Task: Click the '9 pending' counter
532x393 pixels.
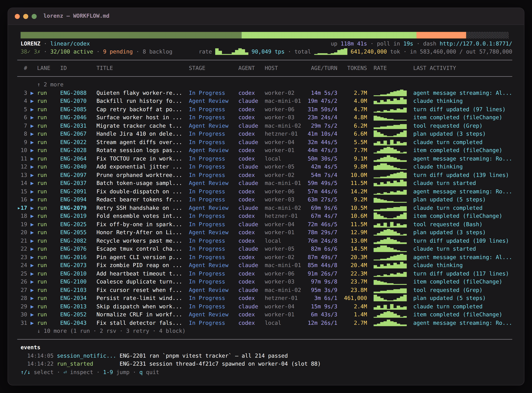Action: coord(118,52)
